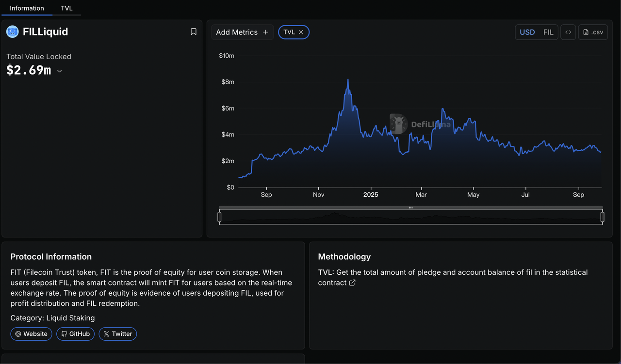Click the right handle of the range slider
Image resolution: width=621 pixels, height=364 pixels.
603,217
